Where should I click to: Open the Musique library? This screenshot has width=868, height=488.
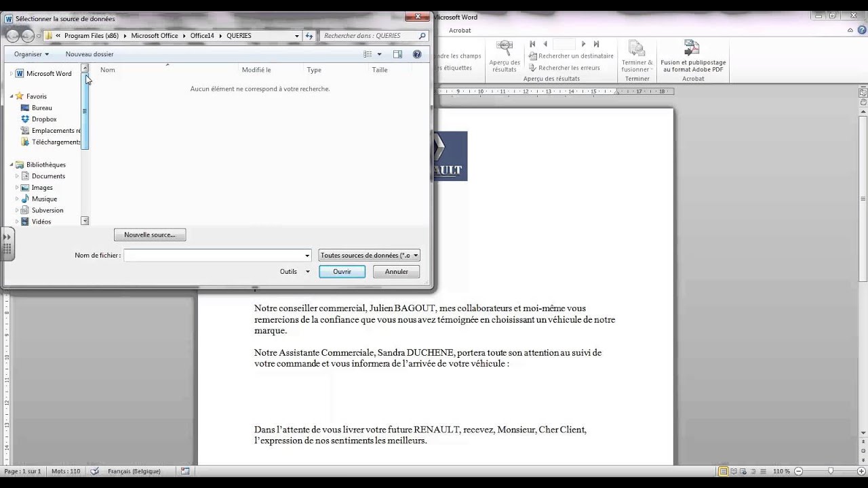39,199
